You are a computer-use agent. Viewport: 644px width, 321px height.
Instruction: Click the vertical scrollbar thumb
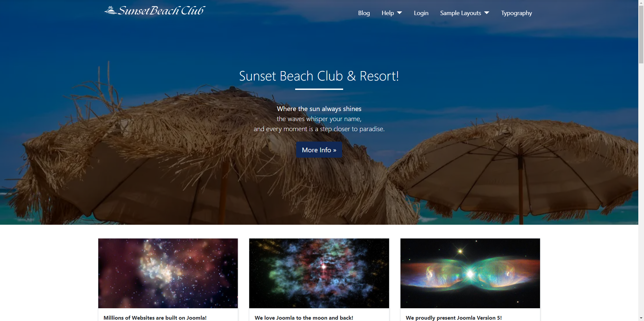[x=641, y=34]
